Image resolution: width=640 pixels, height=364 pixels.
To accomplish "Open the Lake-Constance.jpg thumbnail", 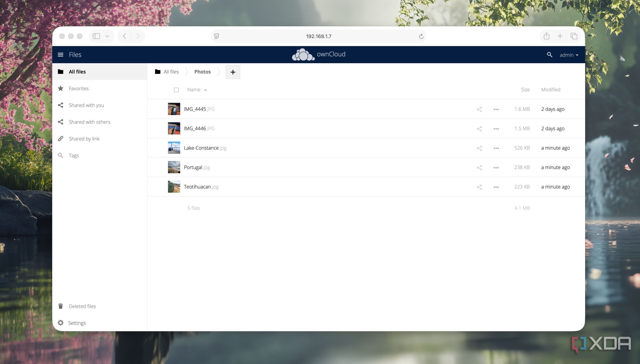I will pos(174,148).
